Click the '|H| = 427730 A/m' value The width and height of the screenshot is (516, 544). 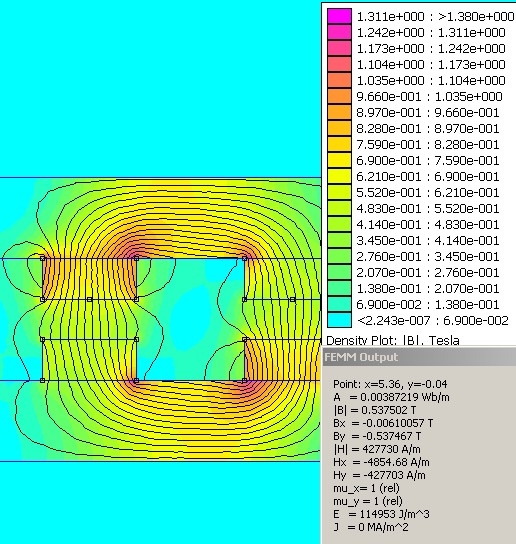tap(377, 449)
